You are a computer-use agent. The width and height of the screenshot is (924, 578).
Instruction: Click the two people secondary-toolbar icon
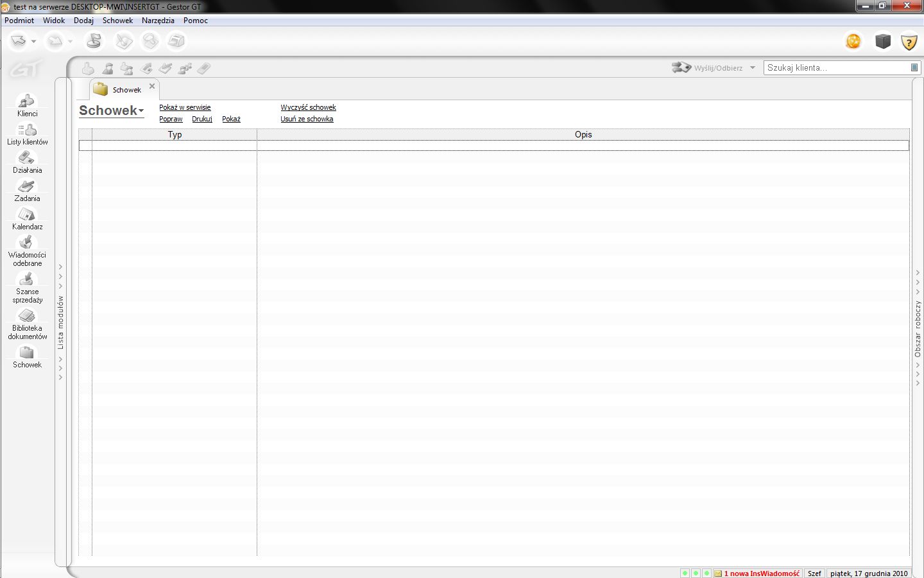point(127,68)
